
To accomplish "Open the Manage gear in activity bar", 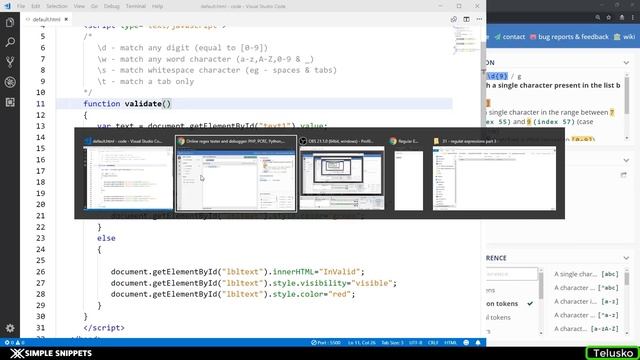I will (x=10, y=328).
